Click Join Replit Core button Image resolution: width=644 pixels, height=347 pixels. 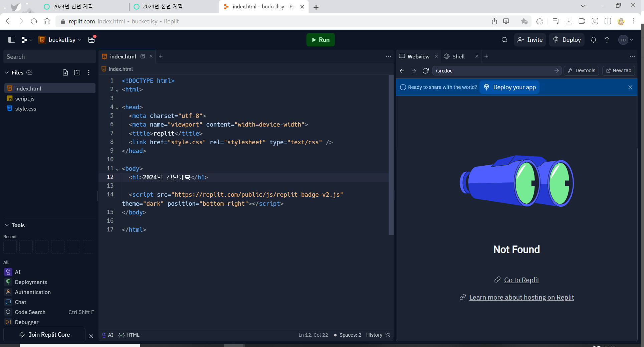[x=44, y=335]
